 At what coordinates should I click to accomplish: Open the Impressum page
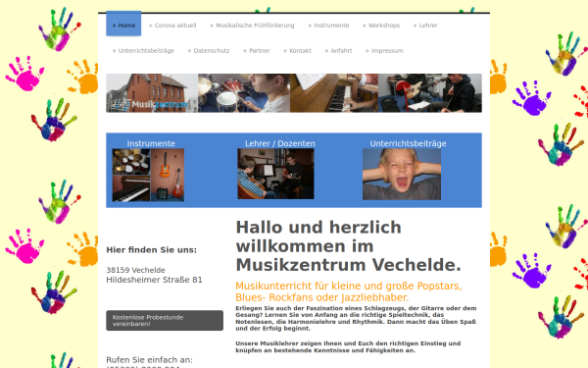tap(384, 51)
